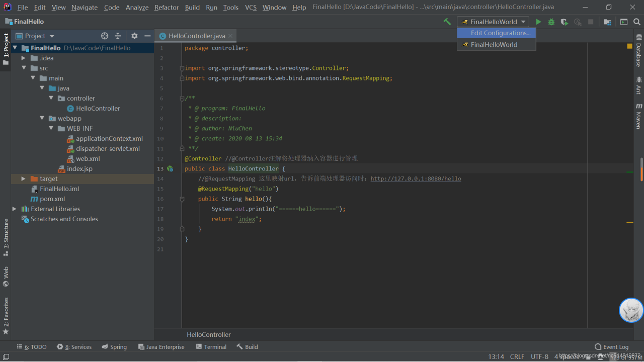Viewport: 644px width, 362px height.
Task: Click the Build project hammer icon
Action: pos(447,22)
